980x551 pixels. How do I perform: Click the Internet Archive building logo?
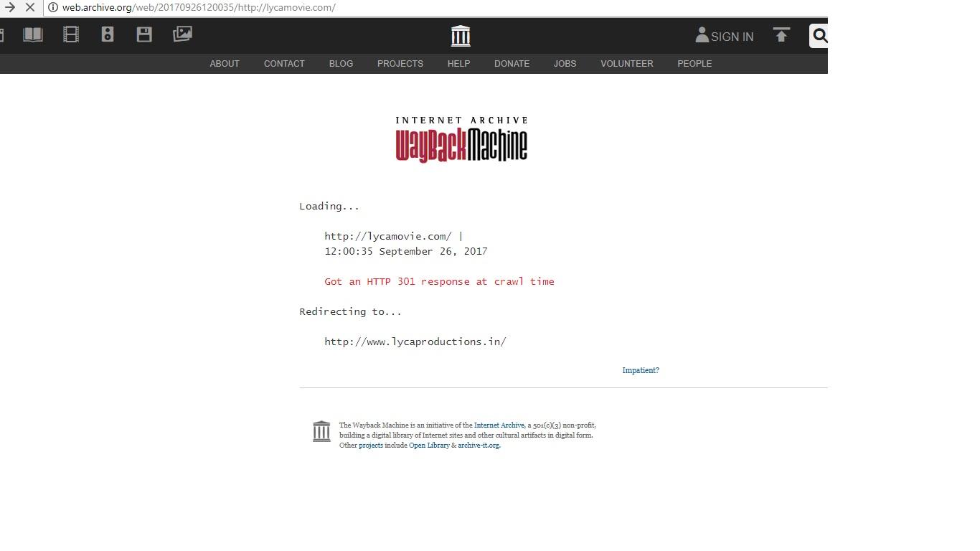coord(461,36)
